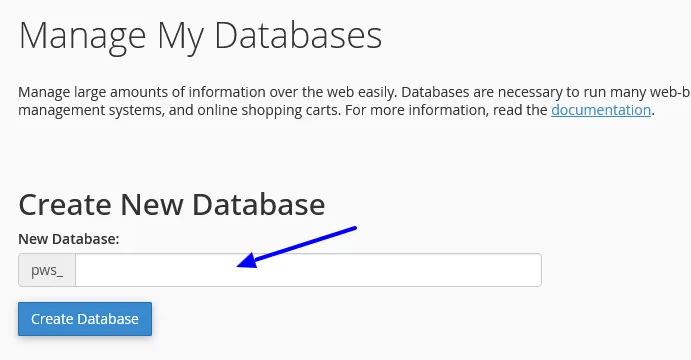Click the Databases are necessary sentence
The image size is (691, 360).
(x=546, y=92)
